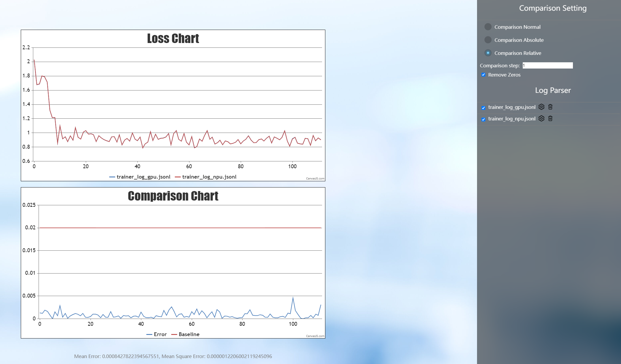Screen dimensions: 621x364
Task: Click the Loss Chart title
Action: point(173,38)
